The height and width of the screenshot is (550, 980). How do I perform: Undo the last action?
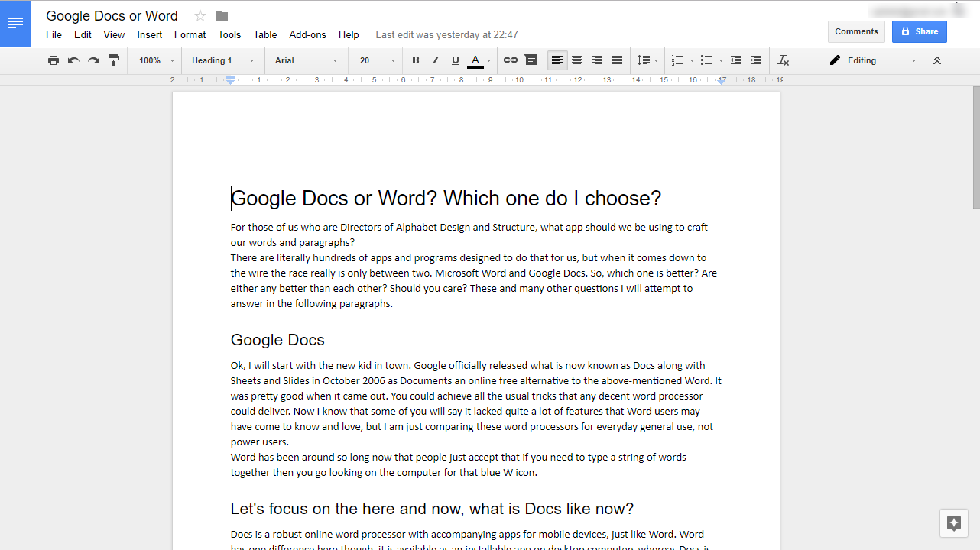tap(73, 60)
